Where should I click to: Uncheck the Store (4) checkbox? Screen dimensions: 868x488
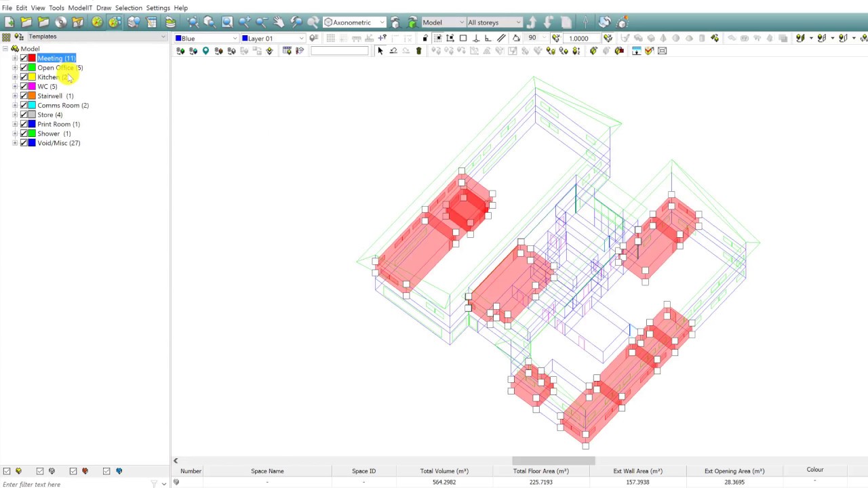(x=24, y=115)
